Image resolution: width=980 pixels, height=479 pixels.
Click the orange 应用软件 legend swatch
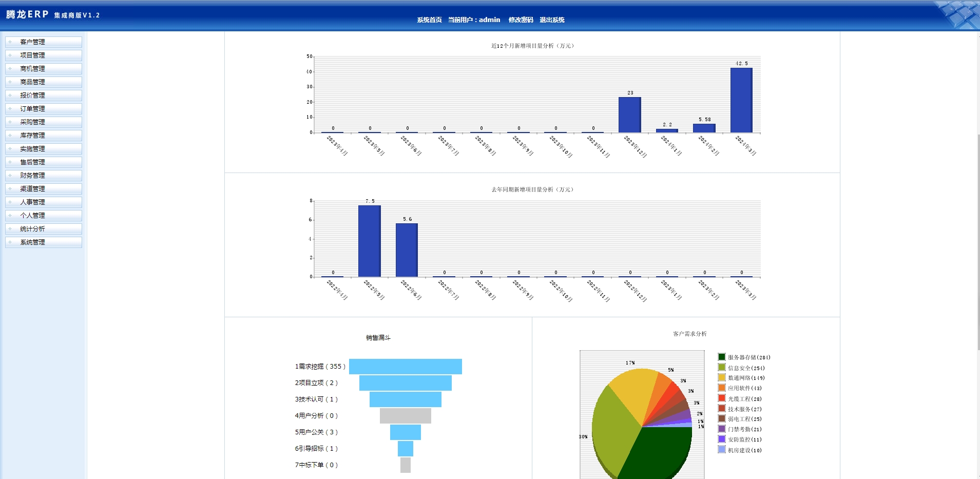pyautogui.click(x=721, y=388)
